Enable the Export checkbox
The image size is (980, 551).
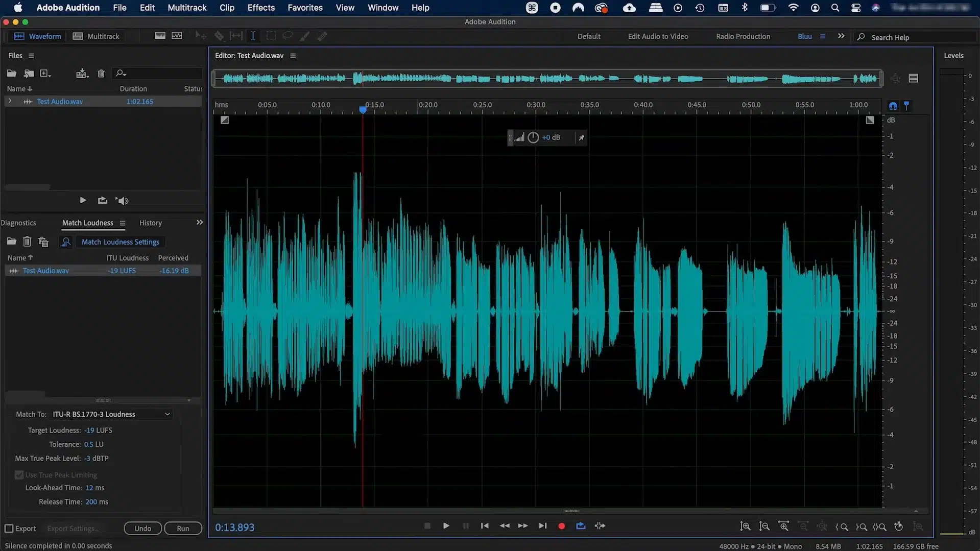pyautogui.click(x=9, y=529)
